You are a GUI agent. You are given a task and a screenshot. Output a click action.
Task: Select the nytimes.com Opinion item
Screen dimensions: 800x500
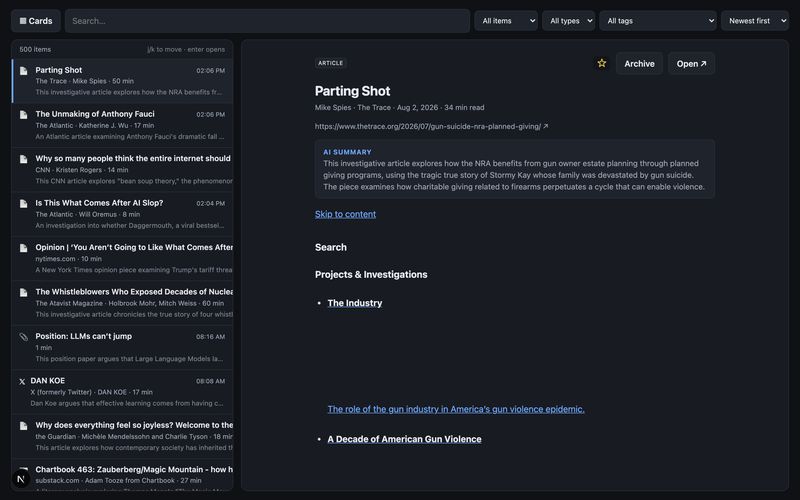[x=122, y=259]
